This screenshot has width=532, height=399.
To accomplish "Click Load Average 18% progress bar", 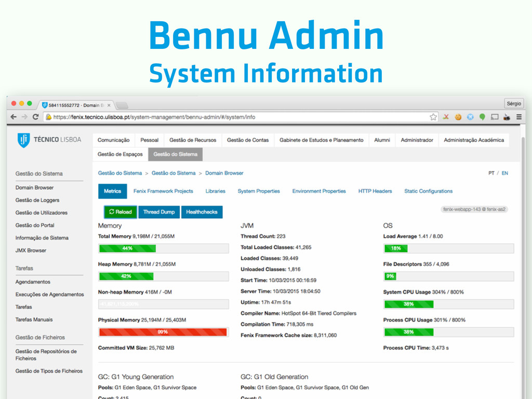I will pyautogui.click(x=448, y=248).
